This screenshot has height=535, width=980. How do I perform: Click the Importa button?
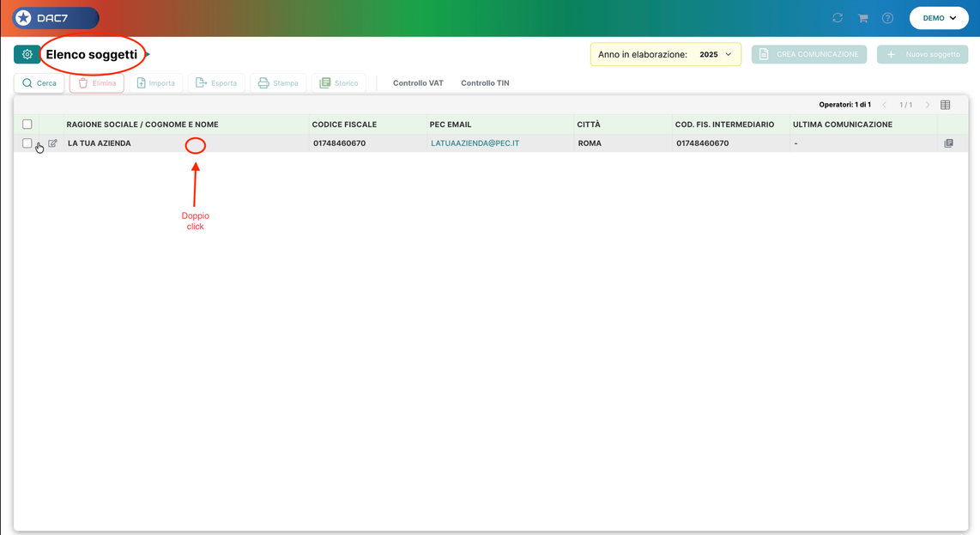[x=156, y=83]
